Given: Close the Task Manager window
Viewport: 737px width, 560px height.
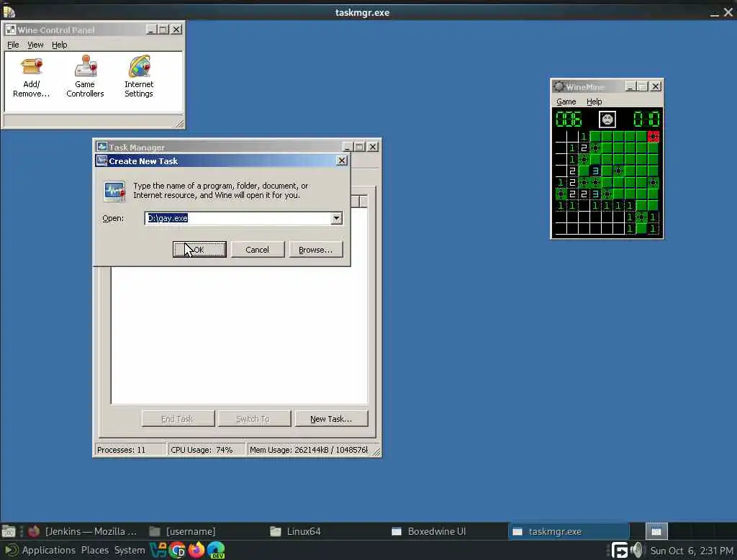Looking at the screenshot, I should (x=373, y=147).
